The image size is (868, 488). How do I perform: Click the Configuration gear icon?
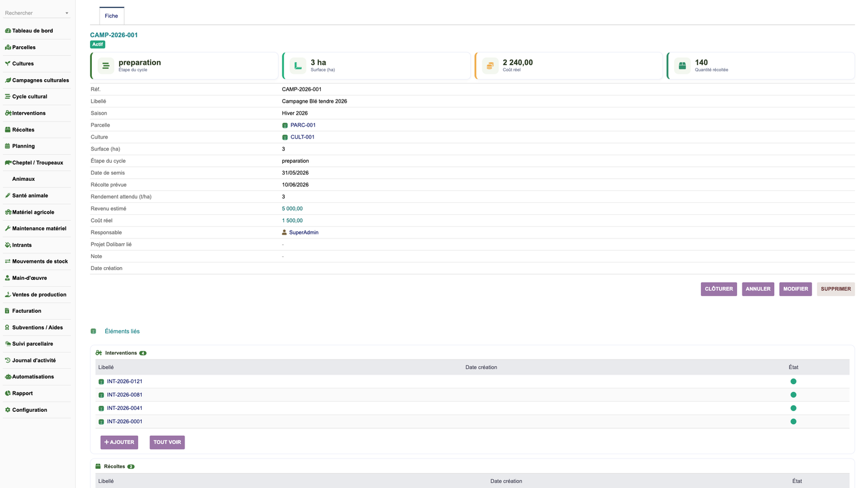click(8, 410)
